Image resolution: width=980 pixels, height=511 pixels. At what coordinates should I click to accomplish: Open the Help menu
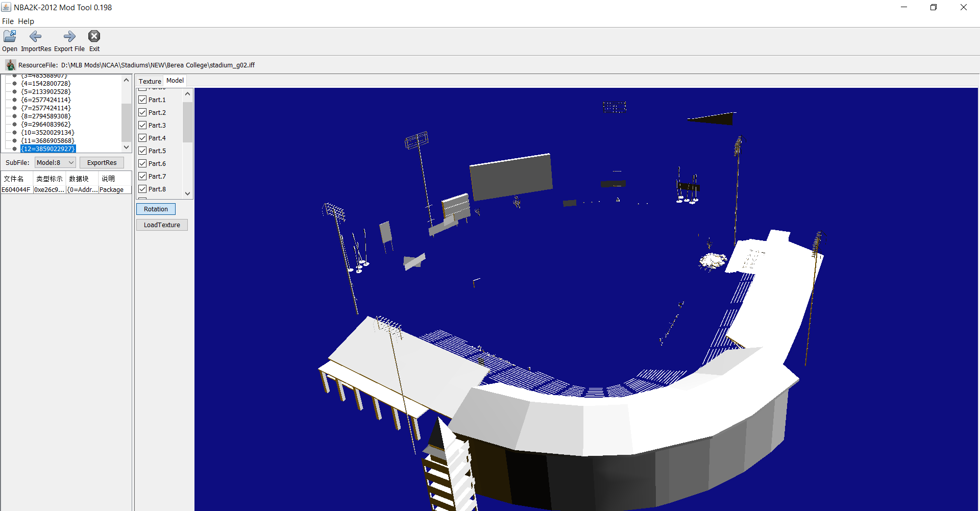26,21
